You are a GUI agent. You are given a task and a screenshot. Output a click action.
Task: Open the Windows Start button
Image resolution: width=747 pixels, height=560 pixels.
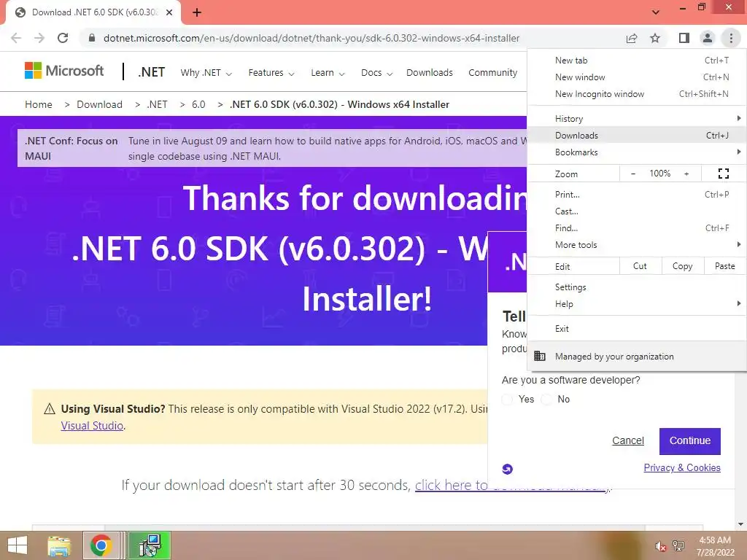(18, 545)
